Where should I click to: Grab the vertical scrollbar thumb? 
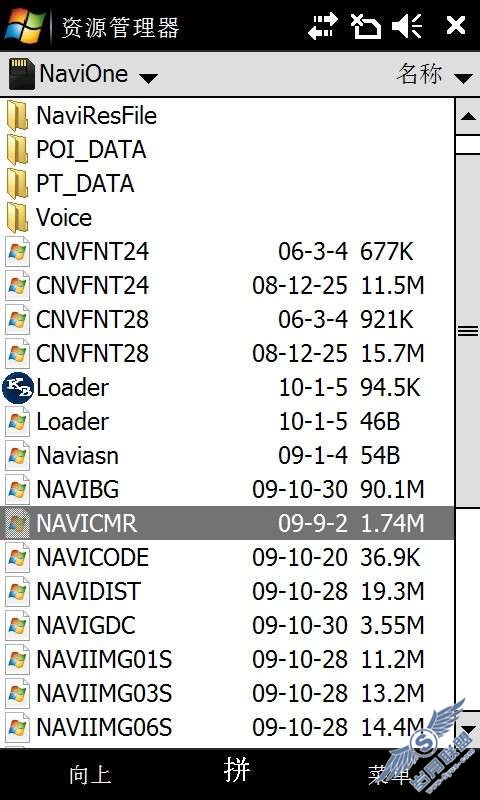[467, 331]
